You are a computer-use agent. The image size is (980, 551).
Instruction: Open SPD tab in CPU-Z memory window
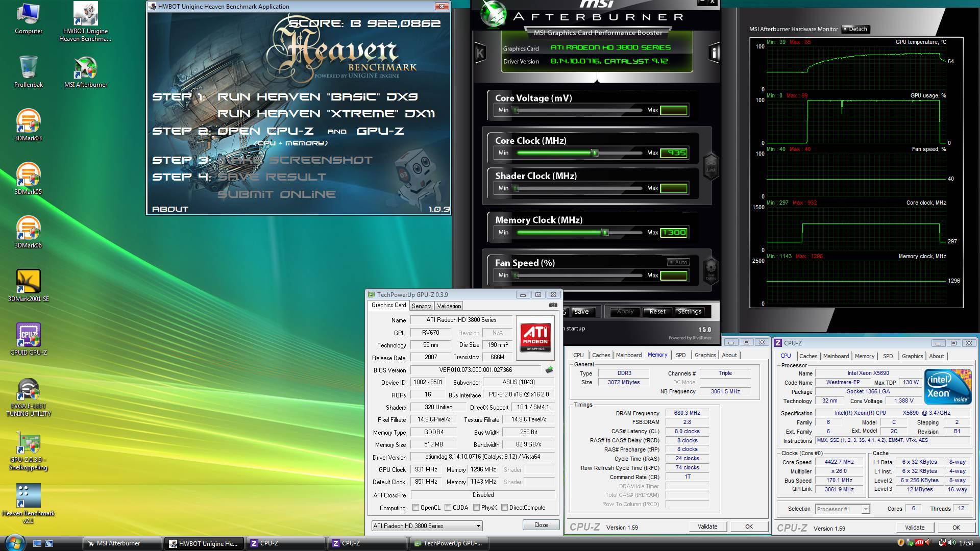click(x=680, y=355)
